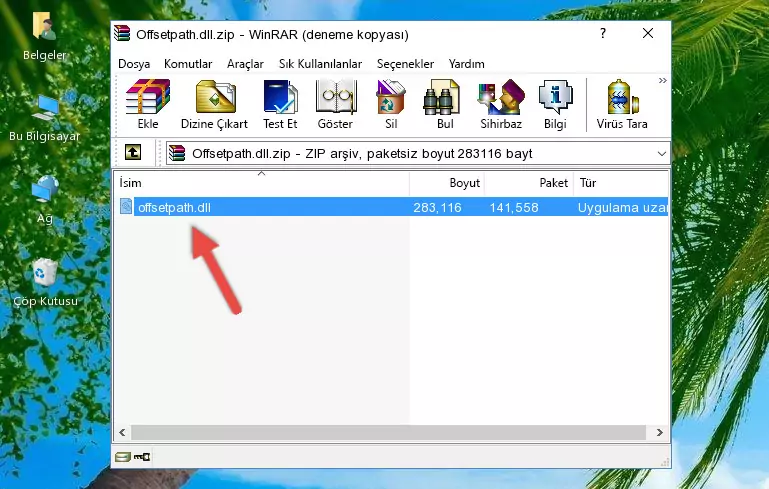Select the Çöp Kutusu recycle bin
The height and width of the screenshot is (489, 769).
(45, 283)
